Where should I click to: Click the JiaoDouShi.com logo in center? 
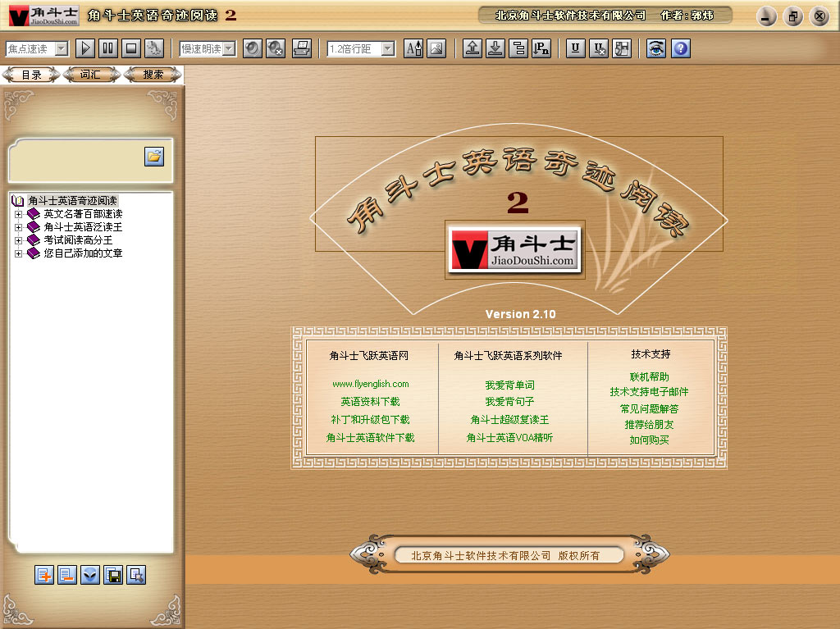click(x=514, y=249)
